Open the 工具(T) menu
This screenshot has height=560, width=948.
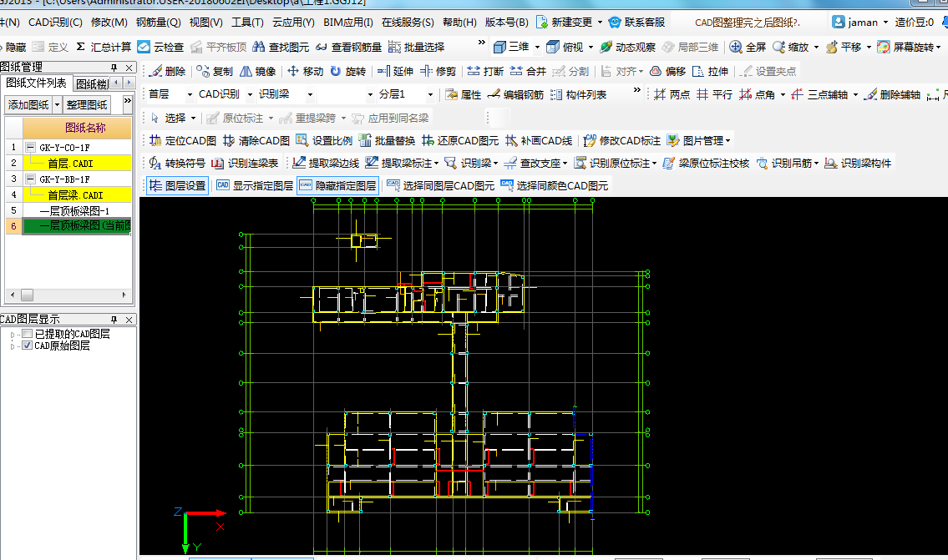[x=247, y=23]
